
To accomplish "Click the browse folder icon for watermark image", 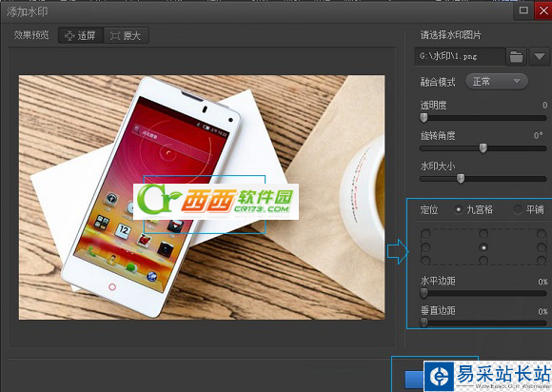I will tap(516, 56).
